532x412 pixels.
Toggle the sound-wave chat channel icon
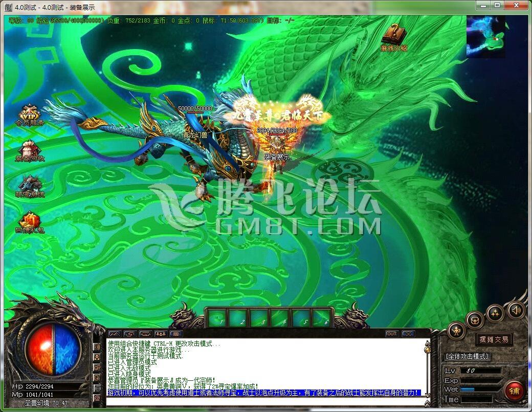click(x=97, y=347)
